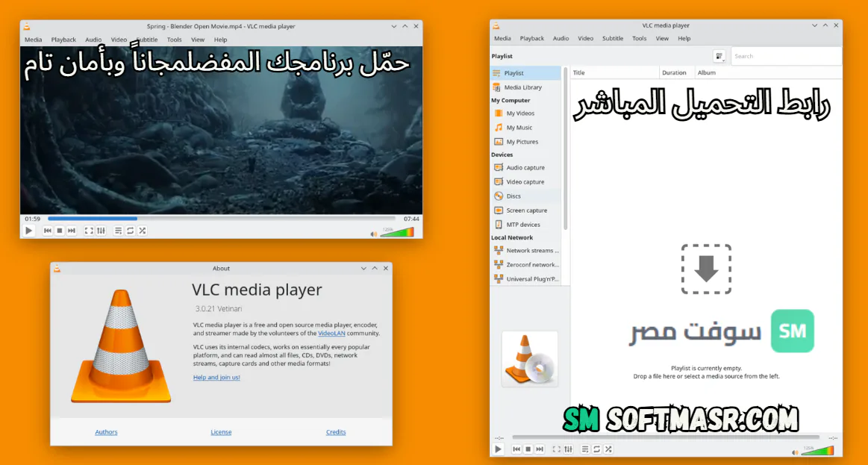Toggle shuffle in the Spring movie window
The height and width of the screenshot is (465, 868).
143,231
